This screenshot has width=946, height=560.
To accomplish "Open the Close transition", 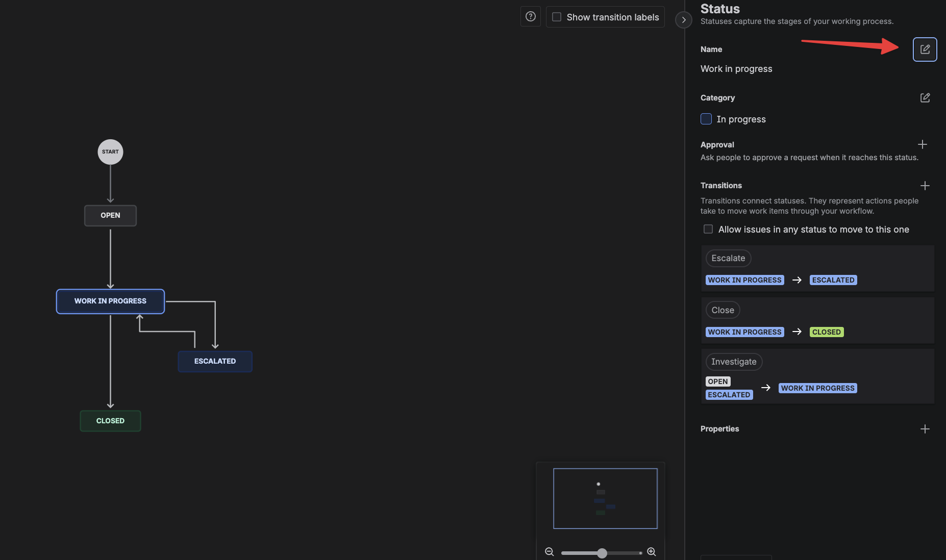I will pyautogui.click(x=723, y=310).
